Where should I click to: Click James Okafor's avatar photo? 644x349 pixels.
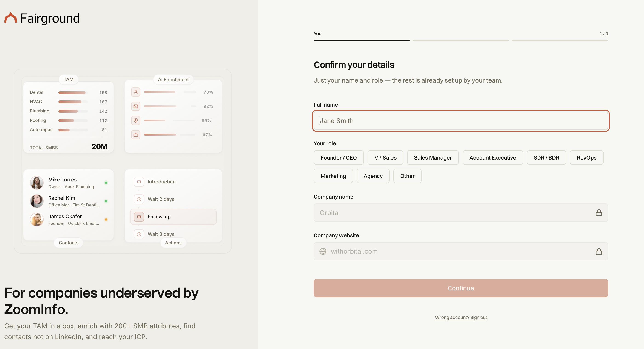coord(37,220)
